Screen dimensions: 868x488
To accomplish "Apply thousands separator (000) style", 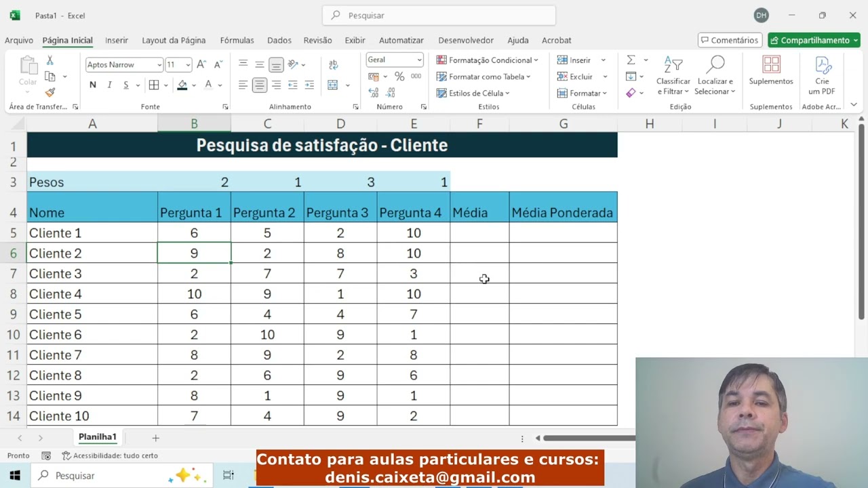I will point(415,77).
